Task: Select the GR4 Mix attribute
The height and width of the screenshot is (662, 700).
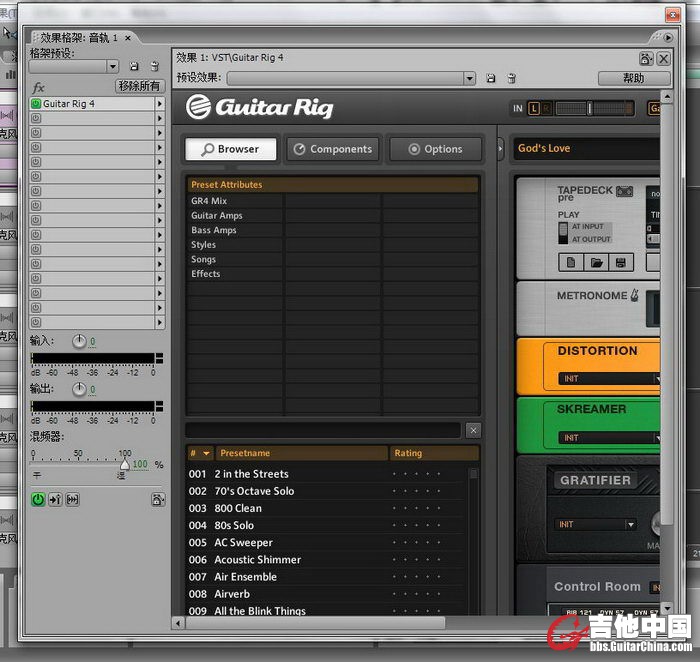Action: click(209, 201)
